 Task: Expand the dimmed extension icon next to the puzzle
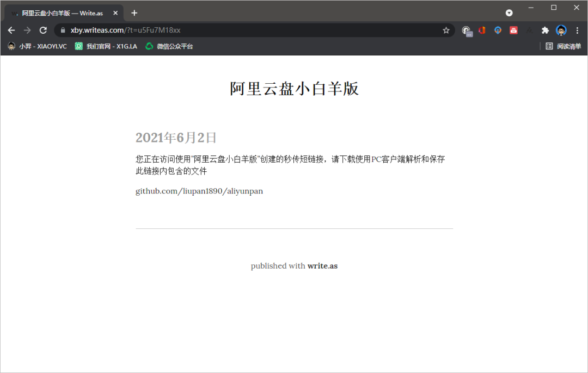tap(529, 30)
